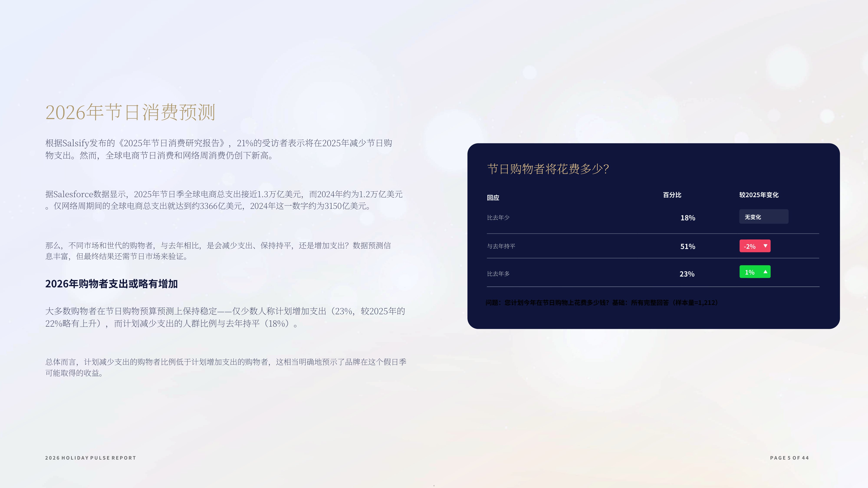Click footer text 2026 HOLIDAY PULSE REPORT

pyautogui.click(x=91, y=458)
